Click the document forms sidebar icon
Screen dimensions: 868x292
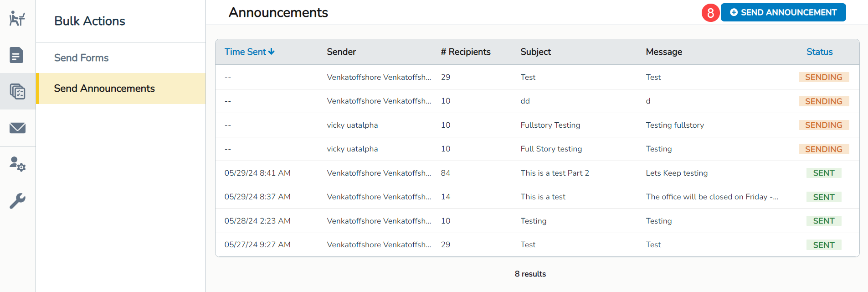tap(17, 55)
